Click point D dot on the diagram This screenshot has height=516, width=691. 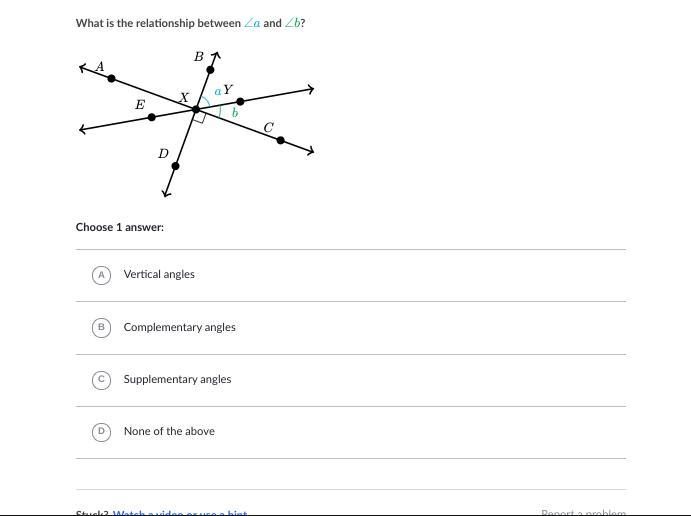[175, 166]
